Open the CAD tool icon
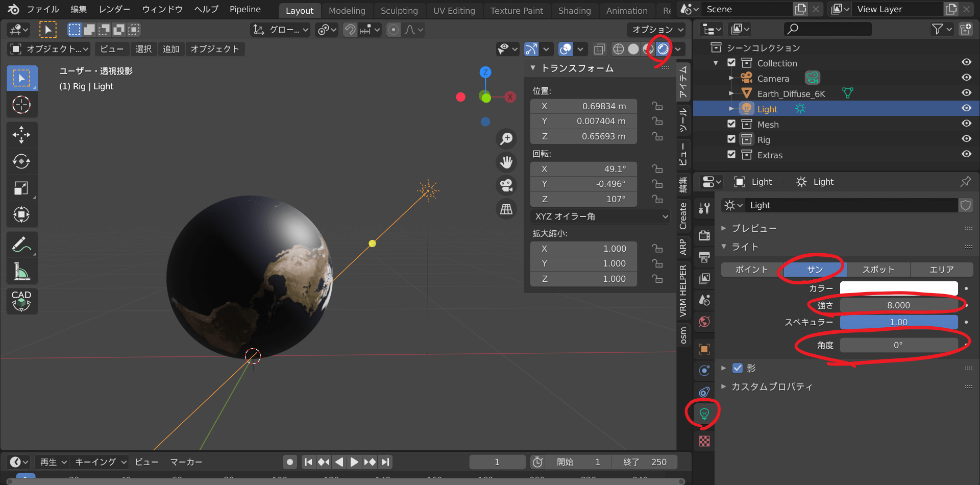Viewport: 980px width, 485px height. tap(21, 301)
